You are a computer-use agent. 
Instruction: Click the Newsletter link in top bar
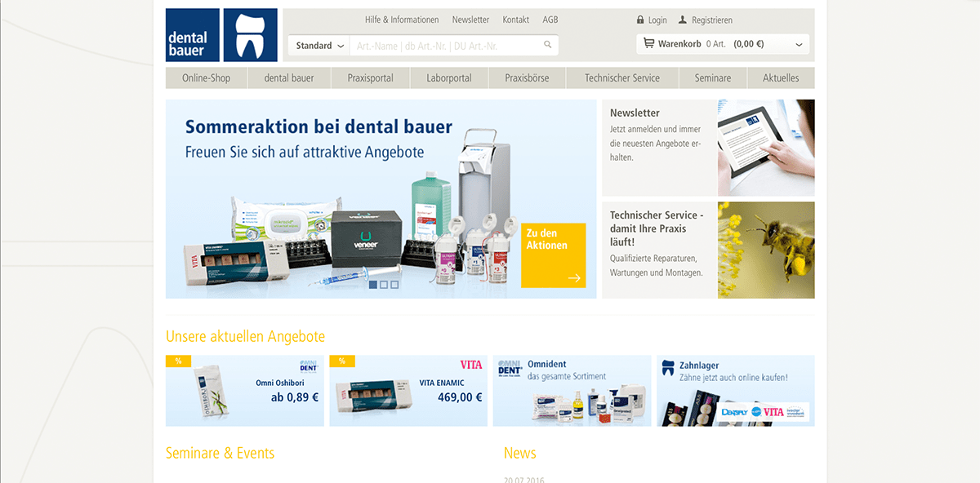pyautogui.click(x=470, y=20)
